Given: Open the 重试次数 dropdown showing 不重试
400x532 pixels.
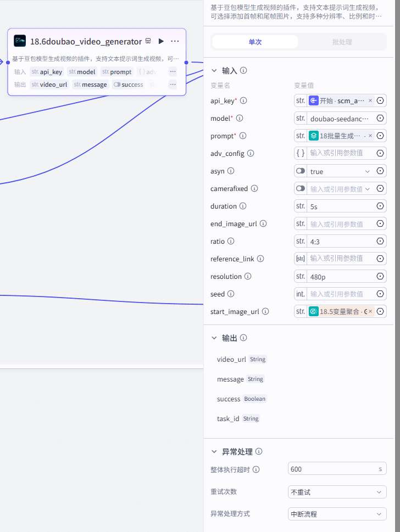Looking at the screenshot, I should (x=337, y=492).
